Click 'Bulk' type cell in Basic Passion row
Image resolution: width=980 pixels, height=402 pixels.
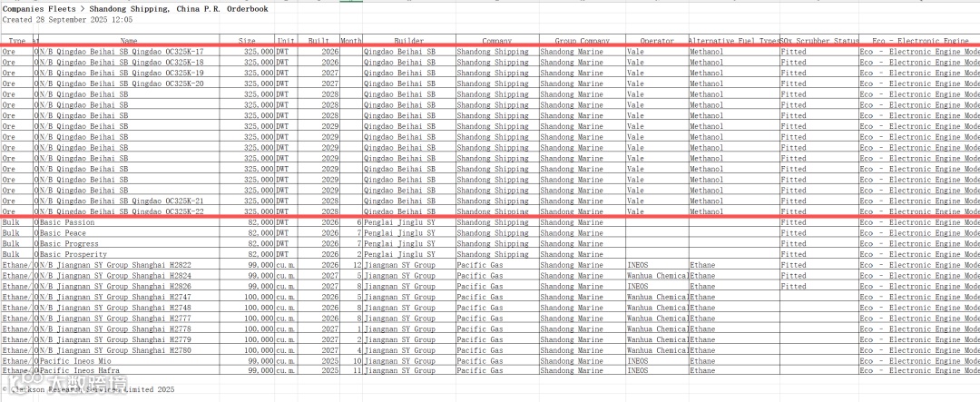pos(16,222)
